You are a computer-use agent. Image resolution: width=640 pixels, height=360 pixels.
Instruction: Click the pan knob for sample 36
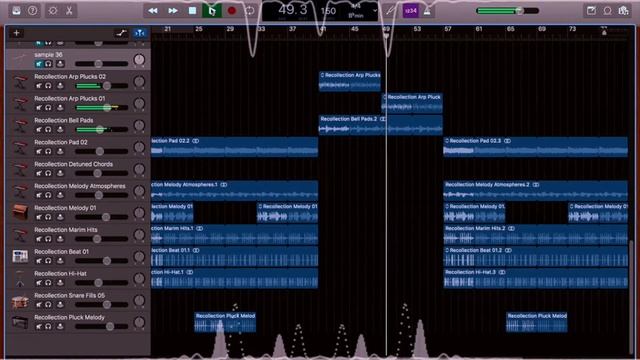(139, 60)
